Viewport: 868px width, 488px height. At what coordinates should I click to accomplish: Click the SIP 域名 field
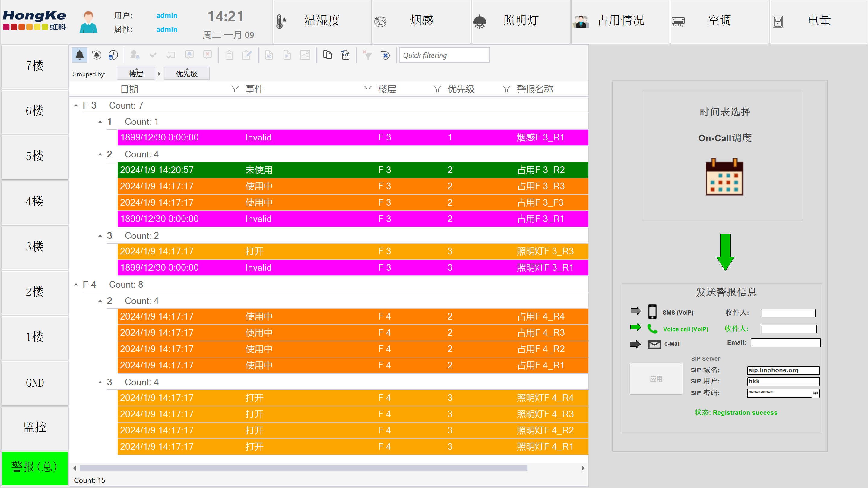pos(783,370)
